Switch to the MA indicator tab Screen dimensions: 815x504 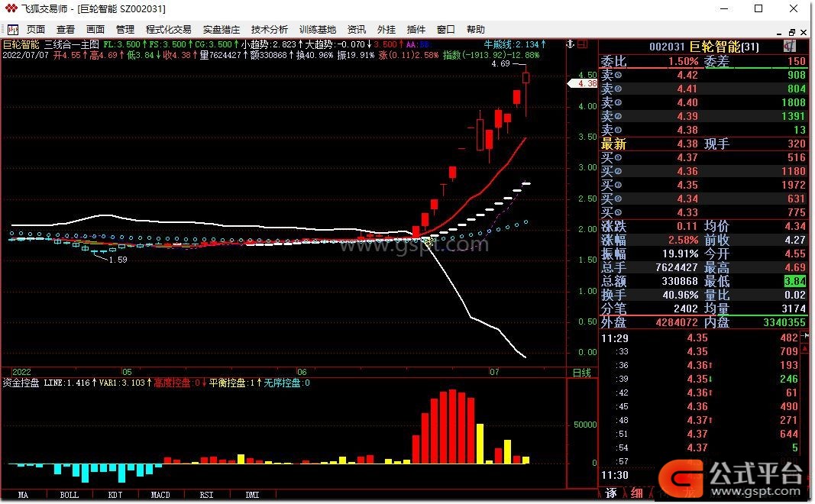[x=24, y=495]
